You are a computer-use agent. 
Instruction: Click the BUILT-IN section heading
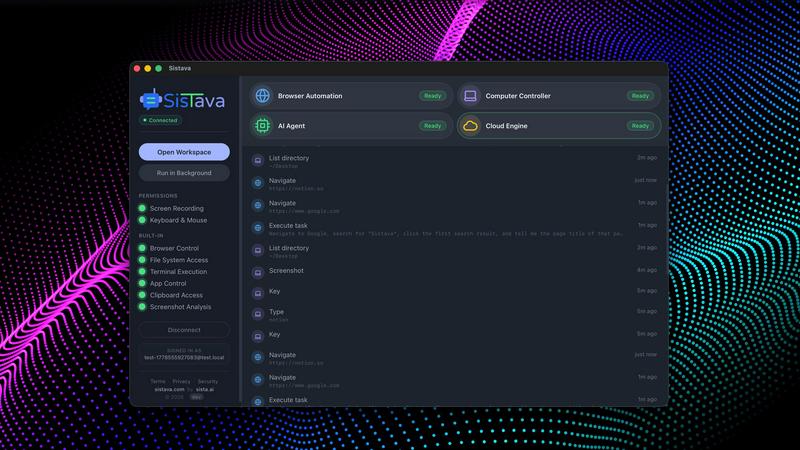tap(151, 236)
